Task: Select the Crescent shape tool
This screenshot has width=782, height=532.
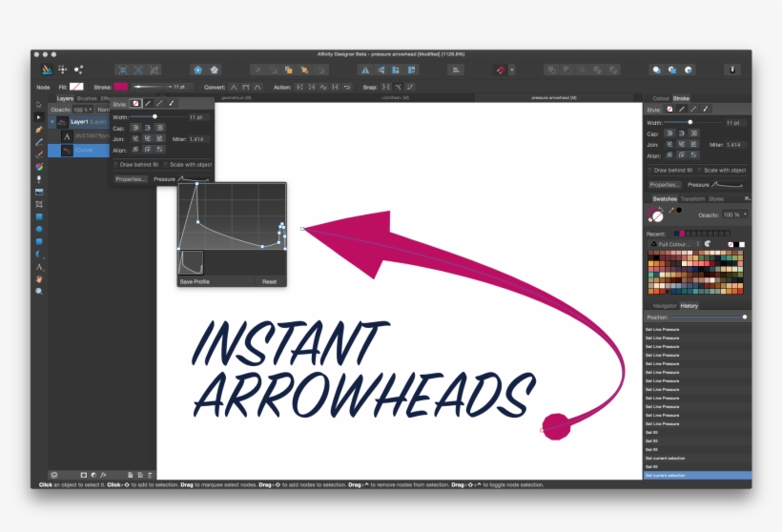Action: 39,255
